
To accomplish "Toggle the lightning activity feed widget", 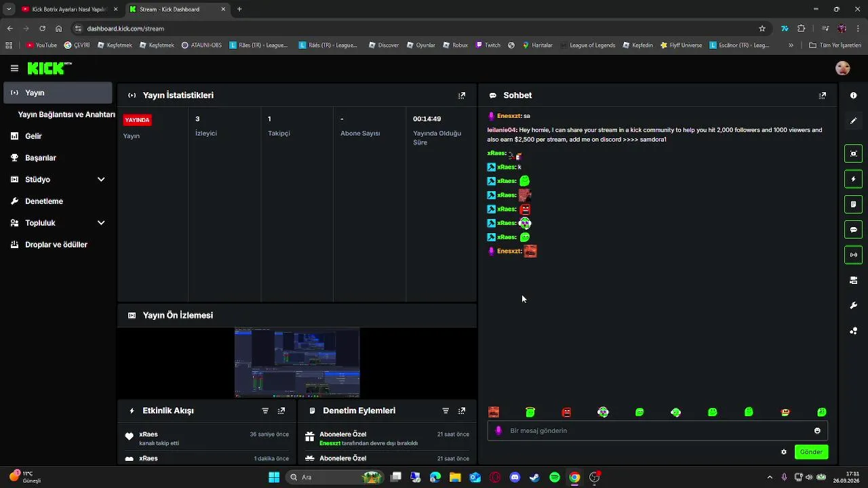I will click(853, 179).
